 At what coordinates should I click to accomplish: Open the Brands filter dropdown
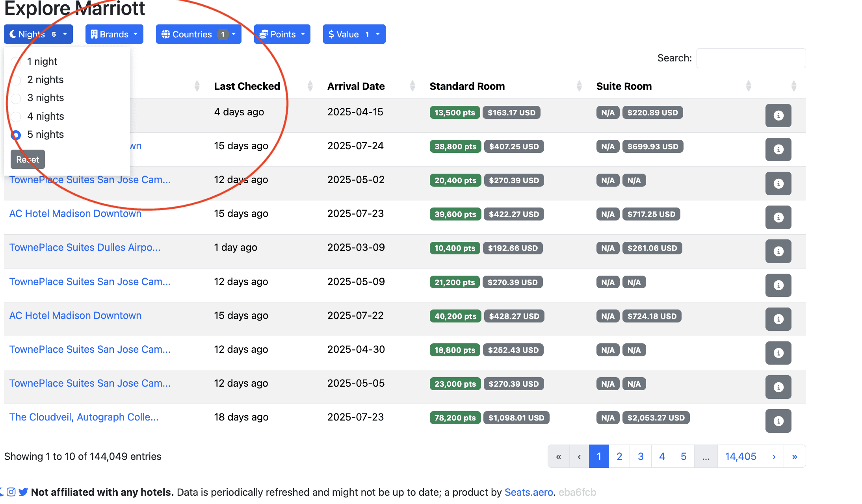(x=114, y=34)
